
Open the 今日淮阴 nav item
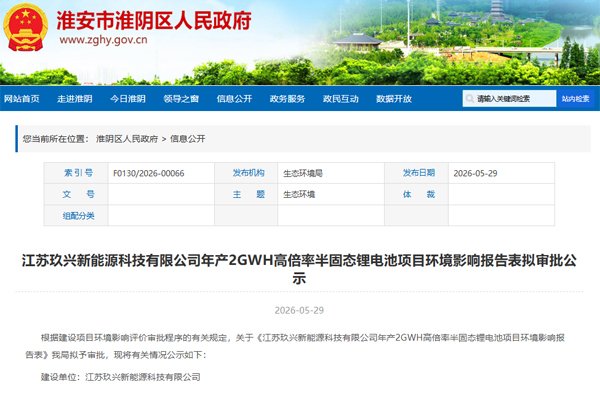[128, 99]
